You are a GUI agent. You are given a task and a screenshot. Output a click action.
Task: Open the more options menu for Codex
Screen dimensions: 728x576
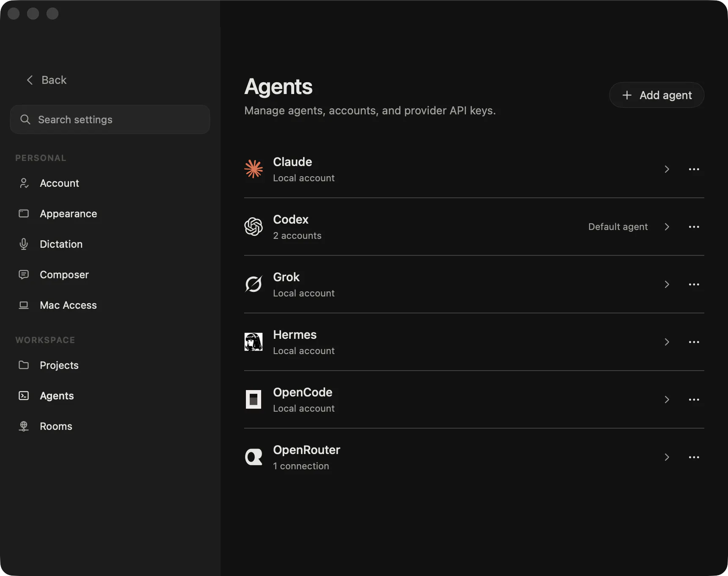pyautogui.click(x=694, y=227)
